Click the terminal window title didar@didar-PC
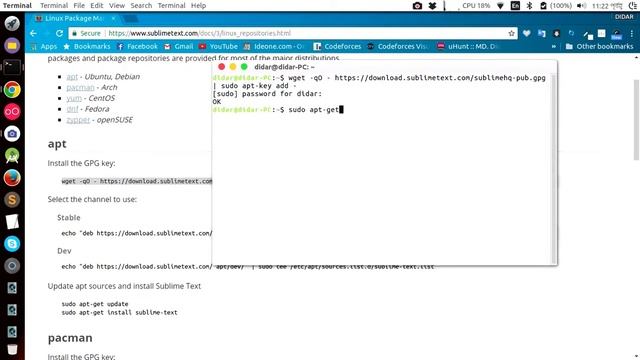 (x=284, y=67)
